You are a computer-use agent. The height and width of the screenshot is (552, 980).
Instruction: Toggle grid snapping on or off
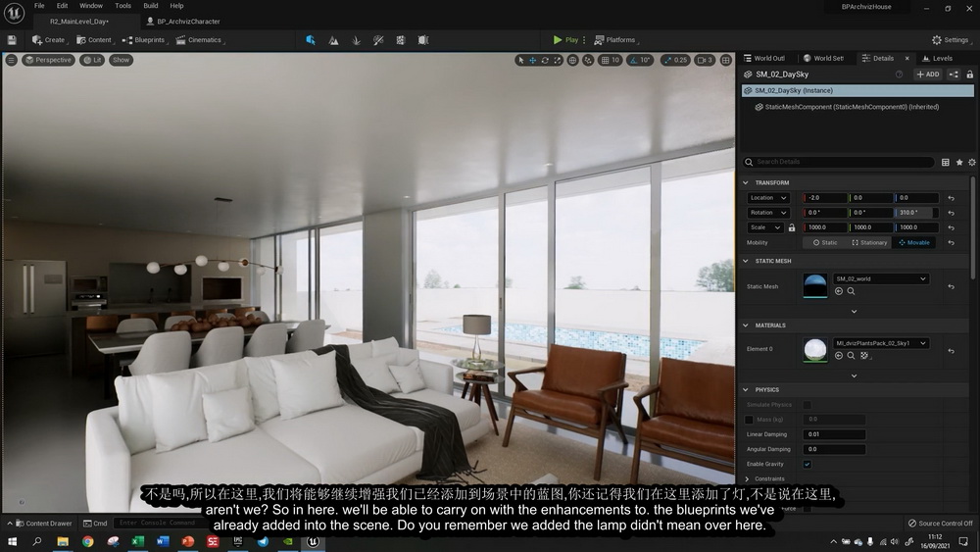(x=605, y=60)
